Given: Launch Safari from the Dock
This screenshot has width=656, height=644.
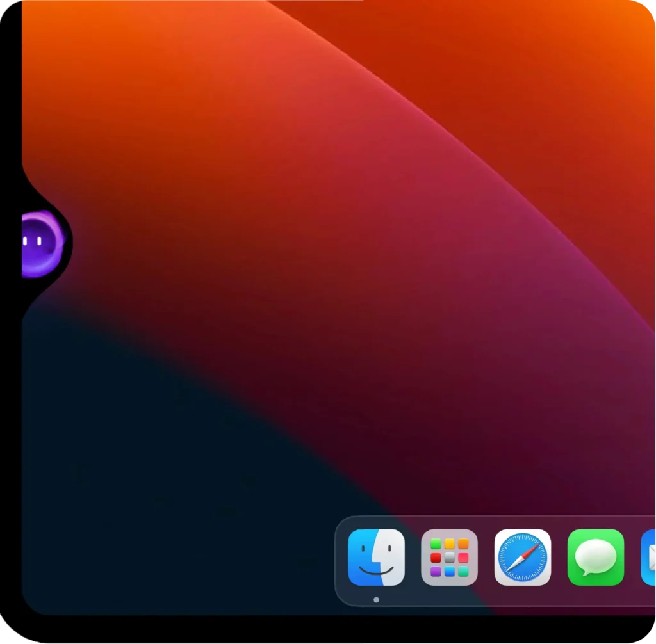Looking at the screenshot, I should click(x=523, y=557).
